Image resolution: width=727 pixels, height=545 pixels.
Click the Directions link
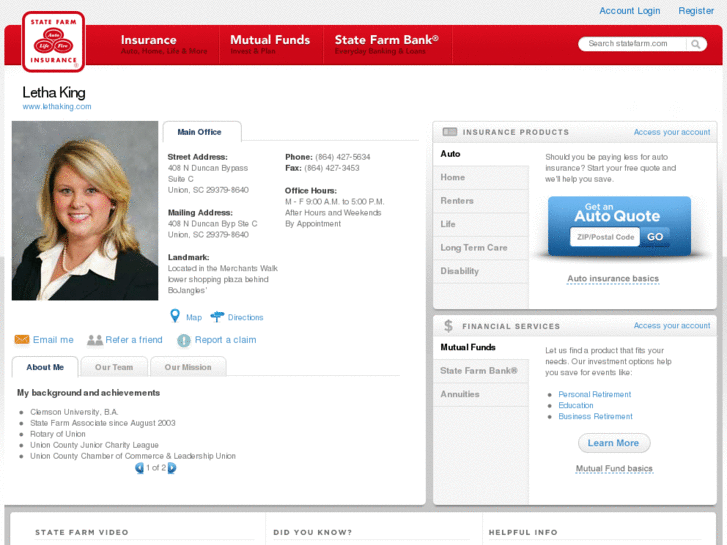coord(245,317)
